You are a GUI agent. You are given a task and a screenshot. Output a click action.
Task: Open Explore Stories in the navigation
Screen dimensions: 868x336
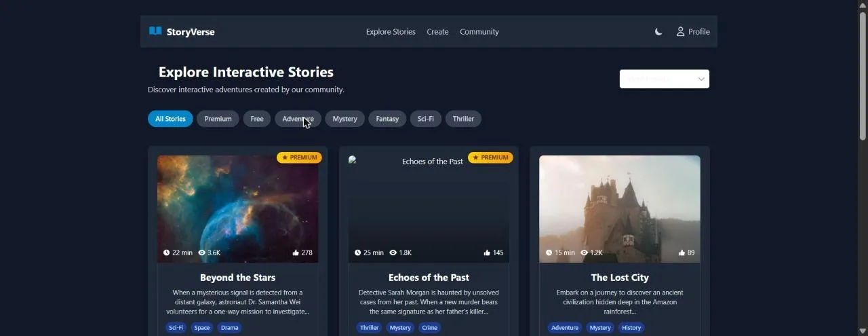point(391,32)
